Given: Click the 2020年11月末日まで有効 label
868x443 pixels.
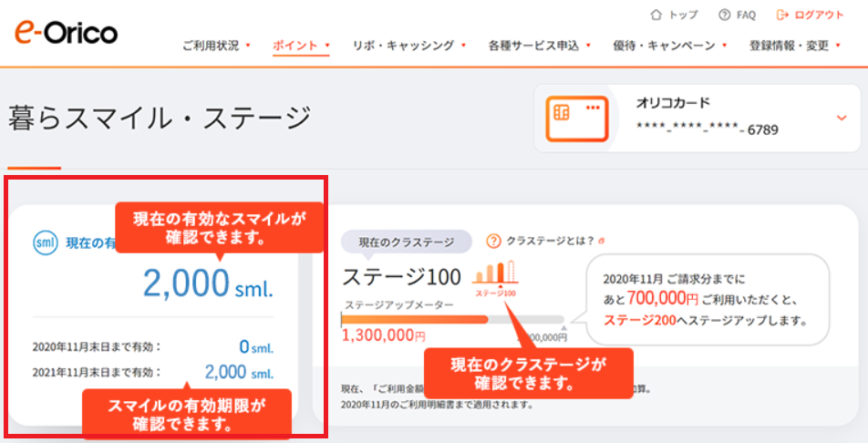Looking at the screenshot, I should [x=97, y=347].
